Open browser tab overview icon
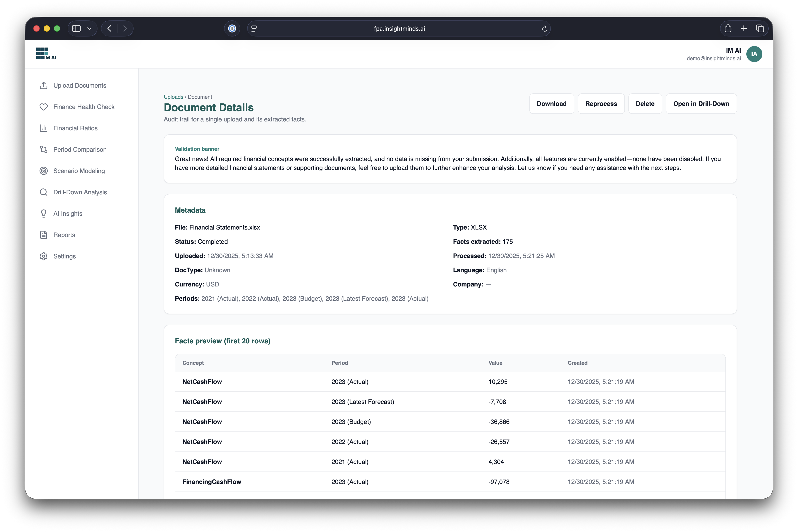This screenshot has height=532, width=798. [x=760, y=29]
